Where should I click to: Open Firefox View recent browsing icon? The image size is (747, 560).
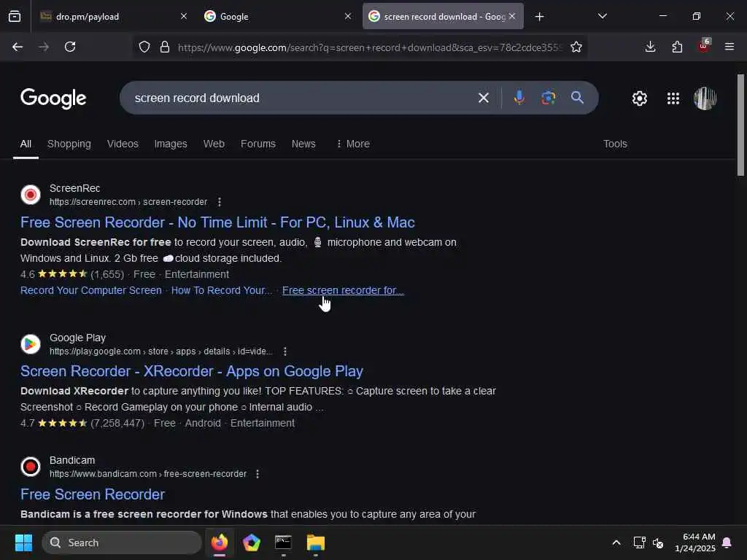(15, 16)
